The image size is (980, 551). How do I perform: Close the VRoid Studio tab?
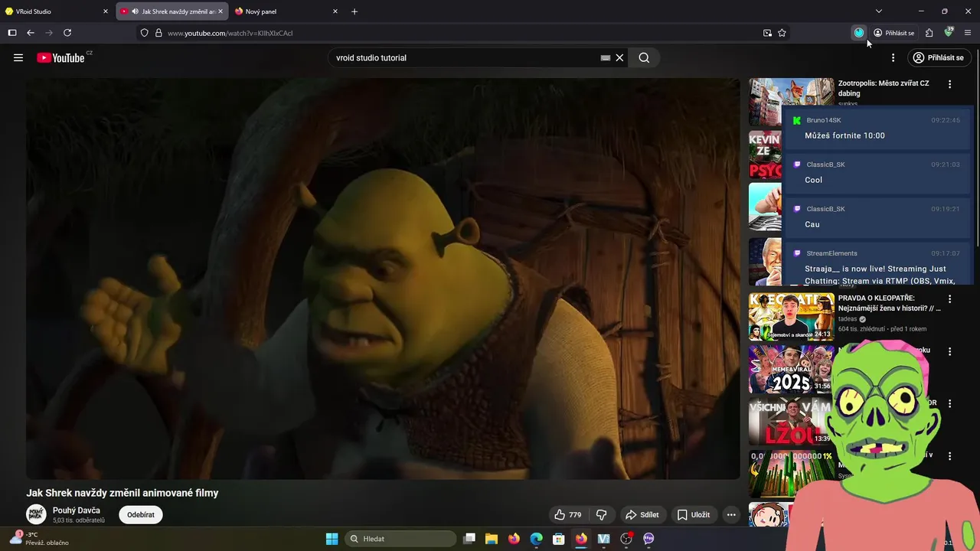click(x=106, y=11)
